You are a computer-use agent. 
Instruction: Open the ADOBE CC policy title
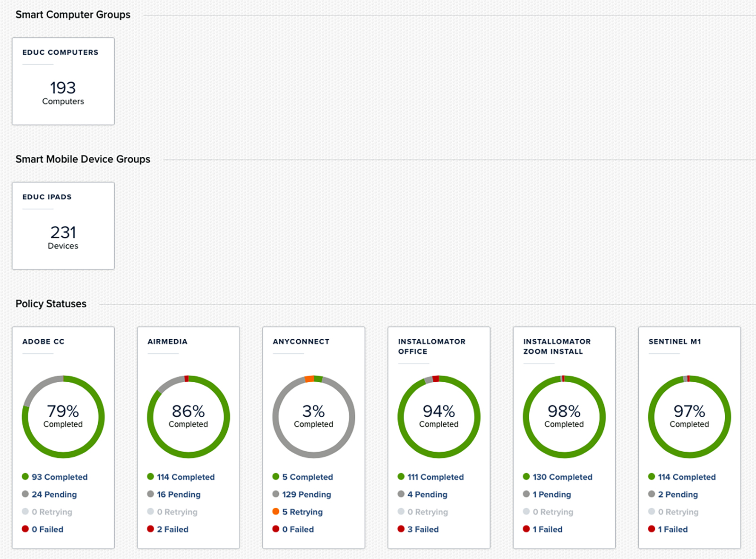[x=43, y=341]
